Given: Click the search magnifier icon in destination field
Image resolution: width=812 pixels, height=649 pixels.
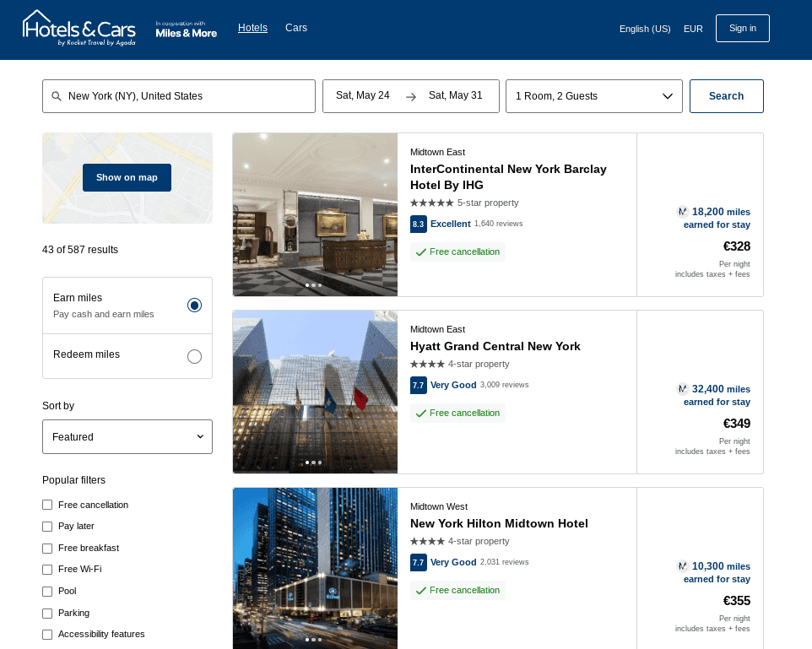Looking at the screenshot, I should click(57, 96).
